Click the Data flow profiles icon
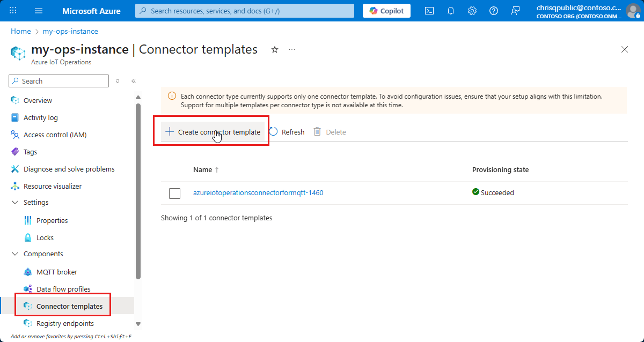 pos(28,289)
